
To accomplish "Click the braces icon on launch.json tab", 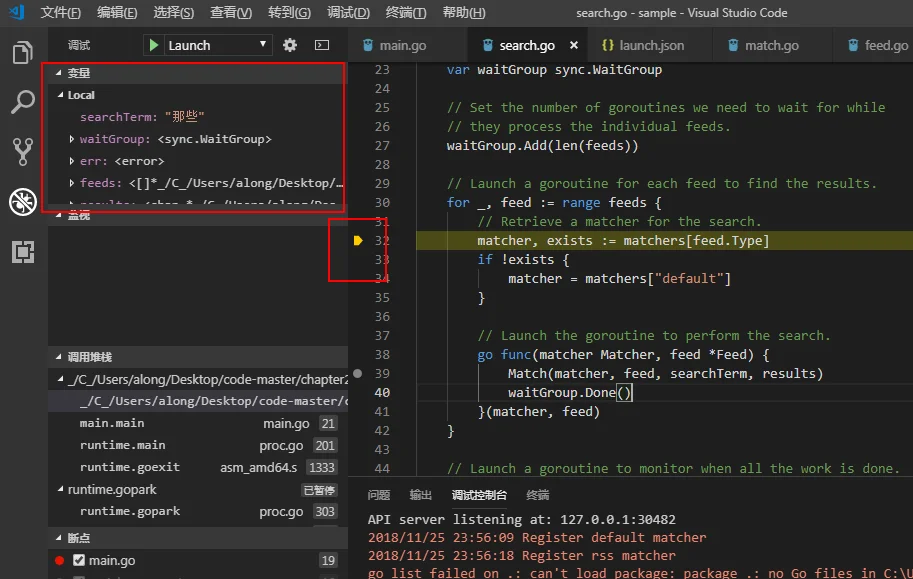I will [607, 45].
